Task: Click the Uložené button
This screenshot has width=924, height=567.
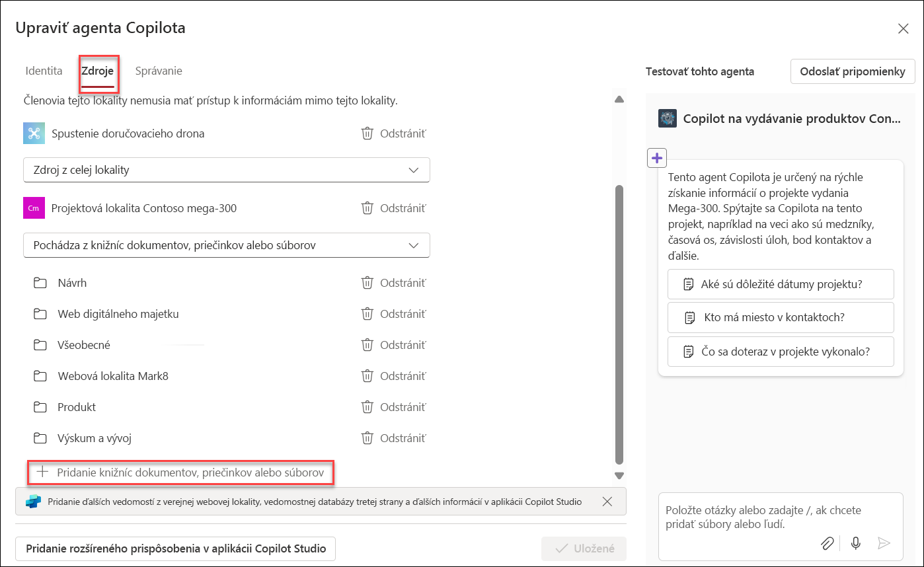Action: click(x=584, y=548)
